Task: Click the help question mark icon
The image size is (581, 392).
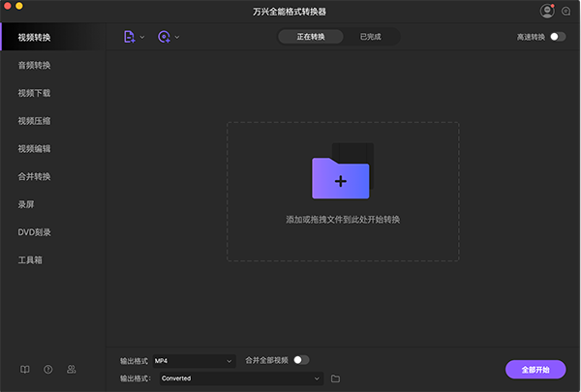Action: coord(48,369)
